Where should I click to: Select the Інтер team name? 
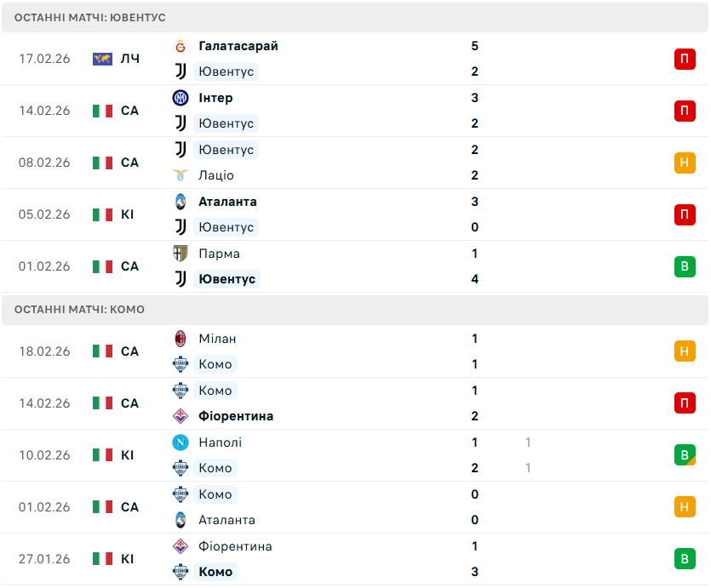click(215, 98)
